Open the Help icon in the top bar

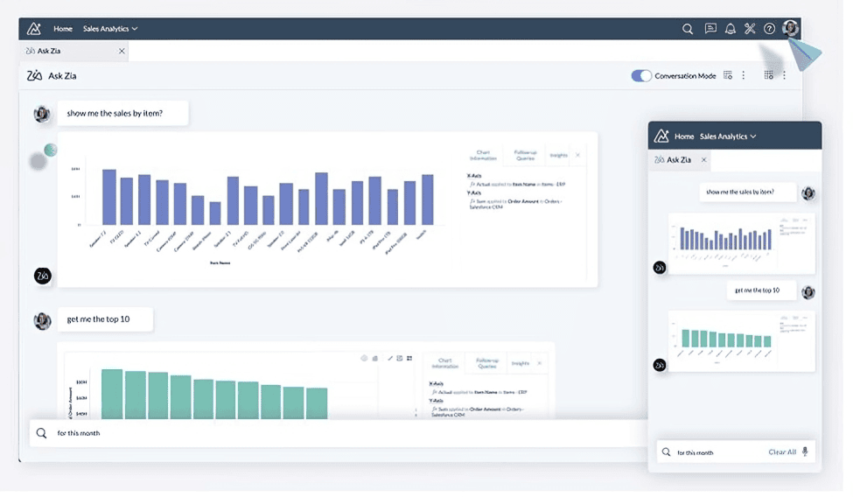pos(769,28)
